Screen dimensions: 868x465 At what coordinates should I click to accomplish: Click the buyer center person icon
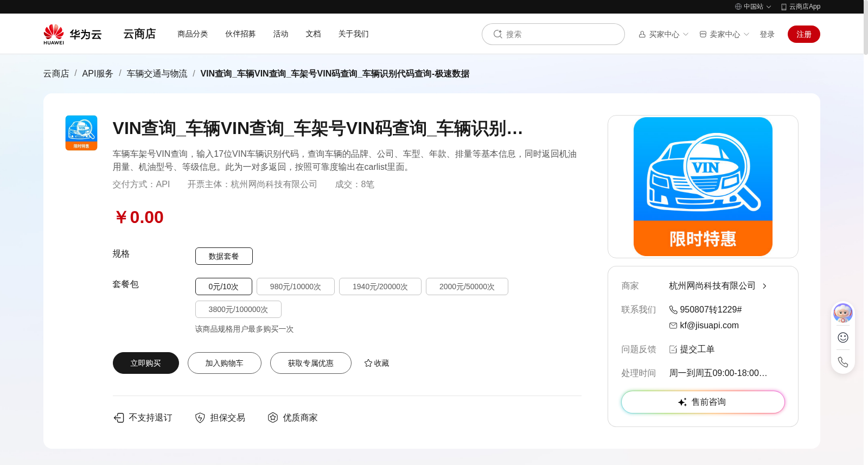[642, 34]
